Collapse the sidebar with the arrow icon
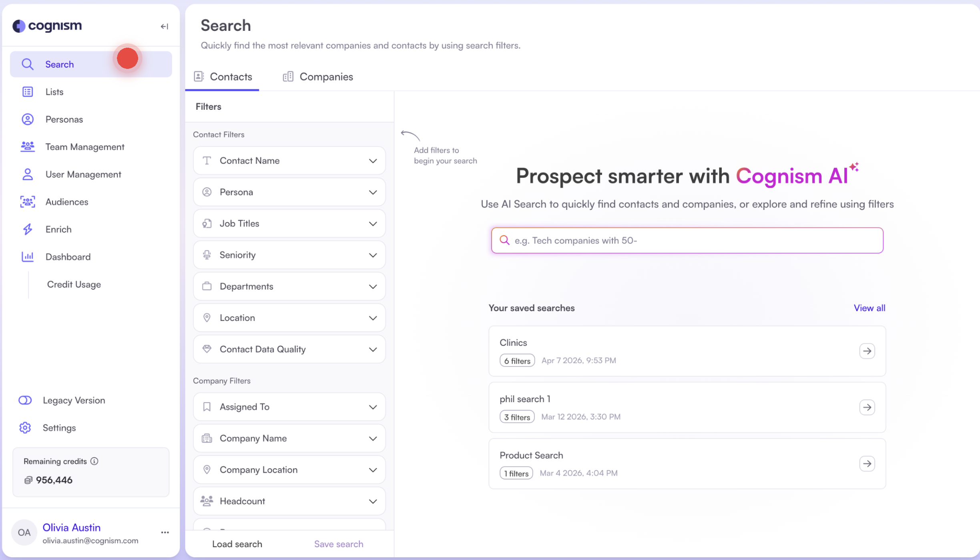This screenshot has height=560, width=980. pos(164,26)
